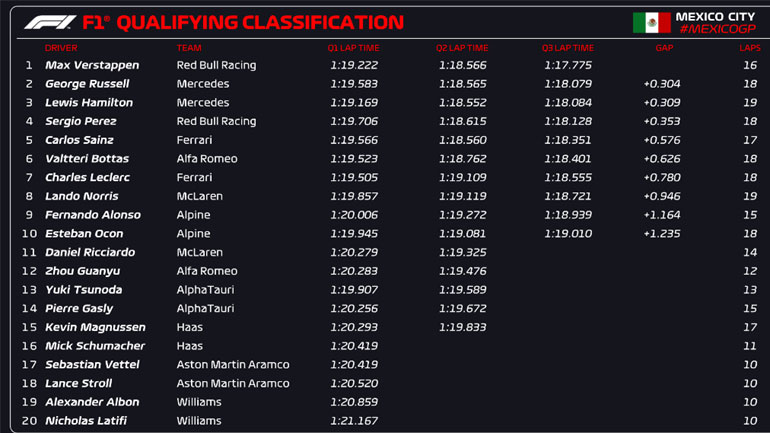Select driver Max Verstappen
770x433 pixels.
click(92, 65)
